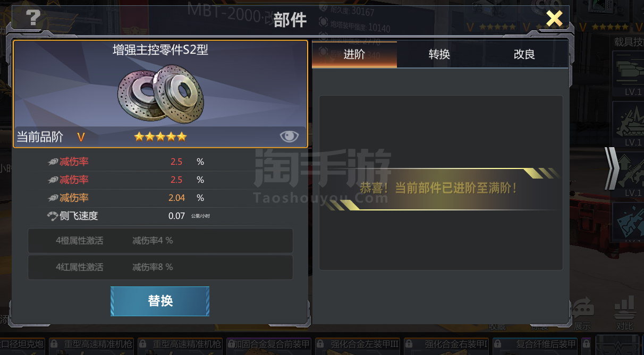Open the 改良 tab
Viewport: 644px width, 355px height.
point(524,54)
